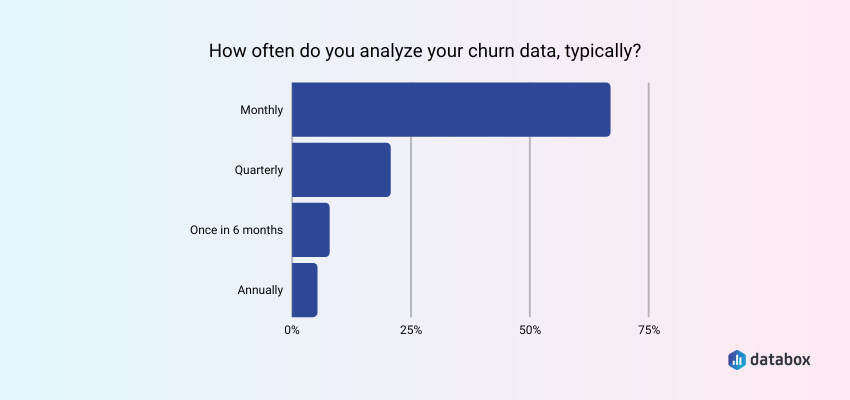Select the Once in 6 months label
The width and height of the screenshot is (850, 400).
point(237,230)
